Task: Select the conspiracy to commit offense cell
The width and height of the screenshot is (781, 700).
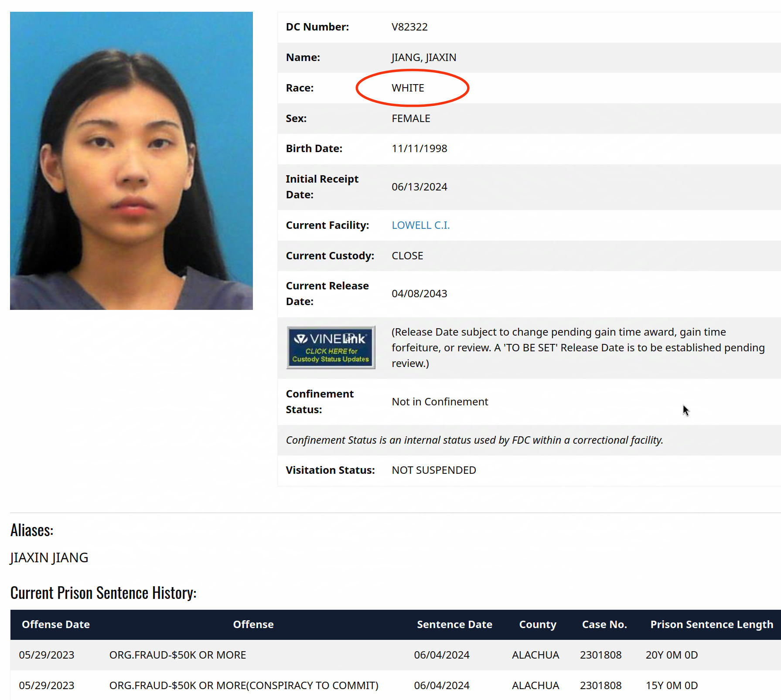Action: 244,686
